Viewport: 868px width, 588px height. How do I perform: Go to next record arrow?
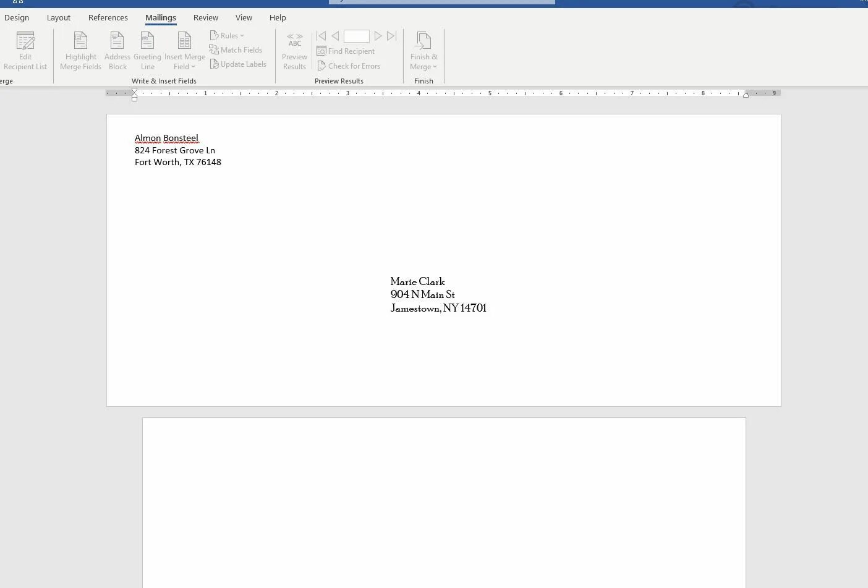pos(378,36)
